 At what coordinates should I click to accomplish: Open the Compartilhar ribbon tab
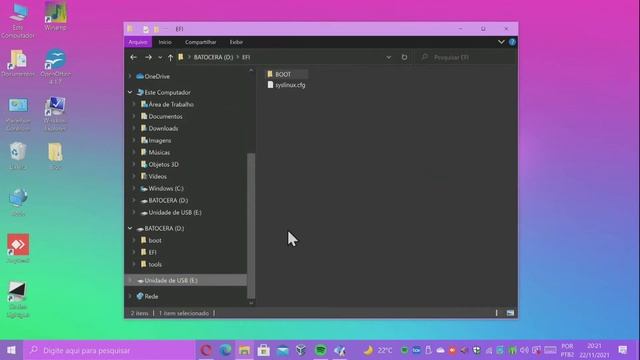click(200, 42)
